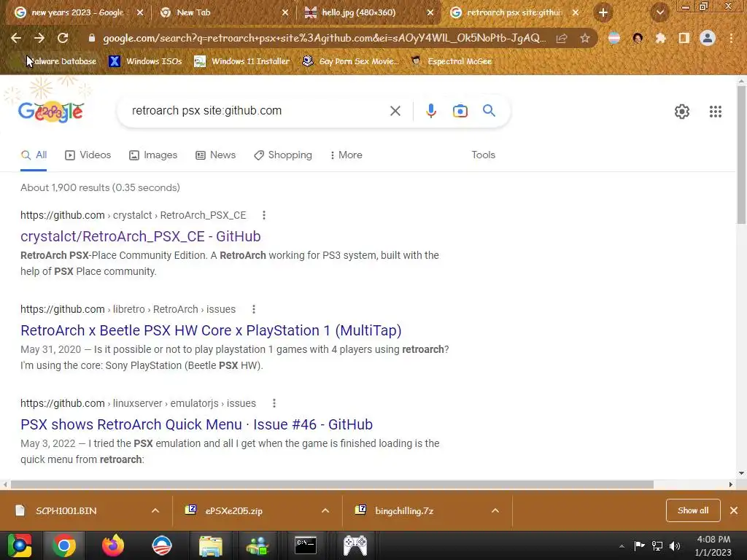Show hidden system tray icons
Image resolution: width=747 pixels, height=560 pixels.
tap(622, 546)
